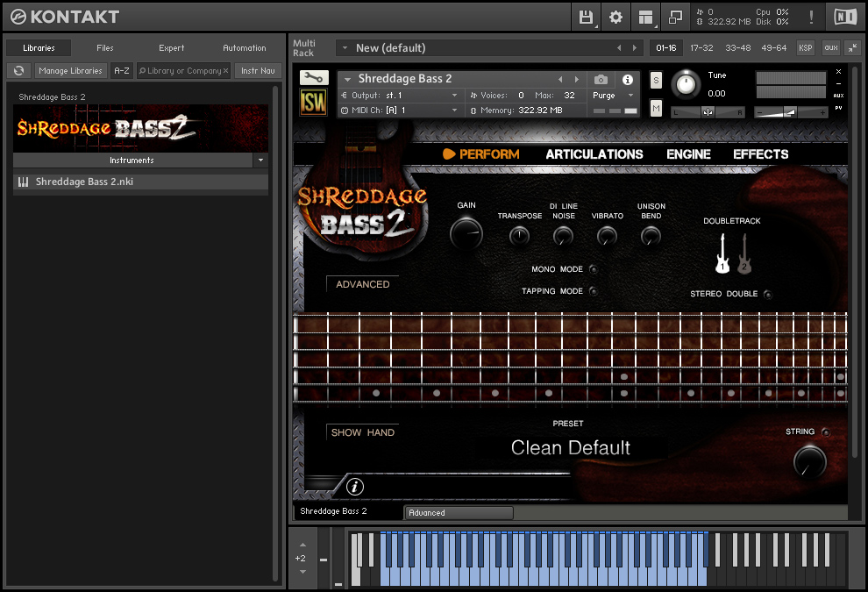This screenshot has width=868, height=592.
Task: Click the info button below the fretboard
Action: click(x=355, y=487)
